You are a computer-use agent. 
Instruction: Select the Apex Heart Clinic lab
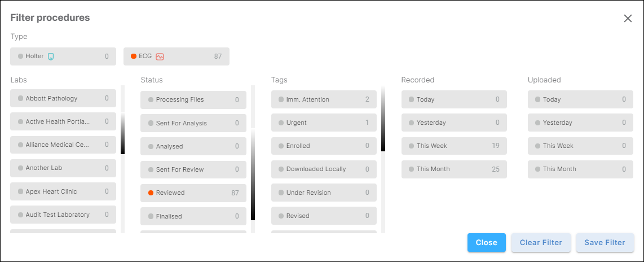tap(63, 191)
